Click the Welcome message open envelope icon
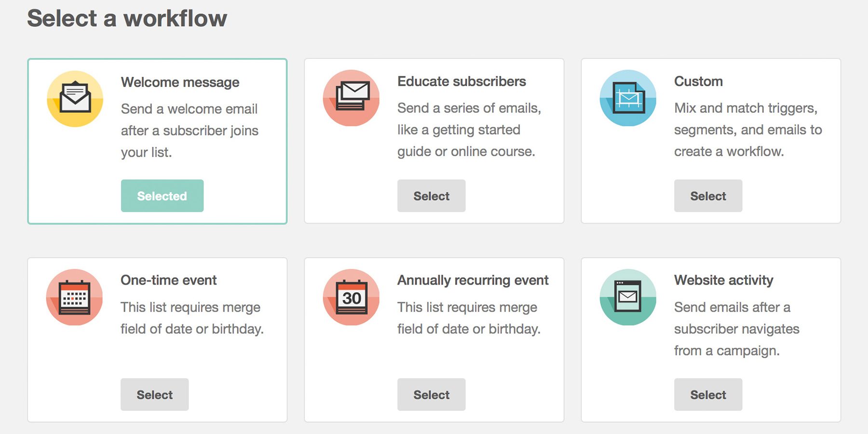The height and width of the screenshot is (434, 868). click(75, 98)
